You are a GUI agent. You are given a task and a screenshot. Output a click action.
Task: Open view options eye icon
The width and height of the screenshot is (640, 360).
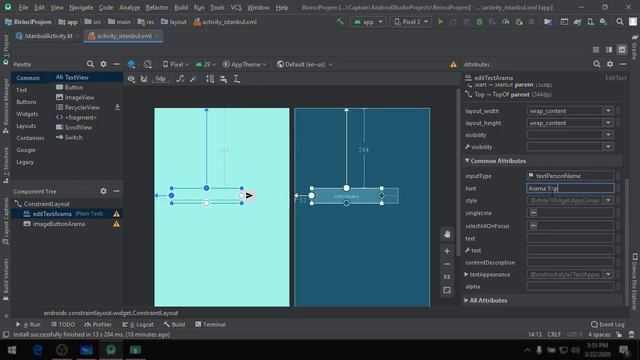click(x=131, y=79)
